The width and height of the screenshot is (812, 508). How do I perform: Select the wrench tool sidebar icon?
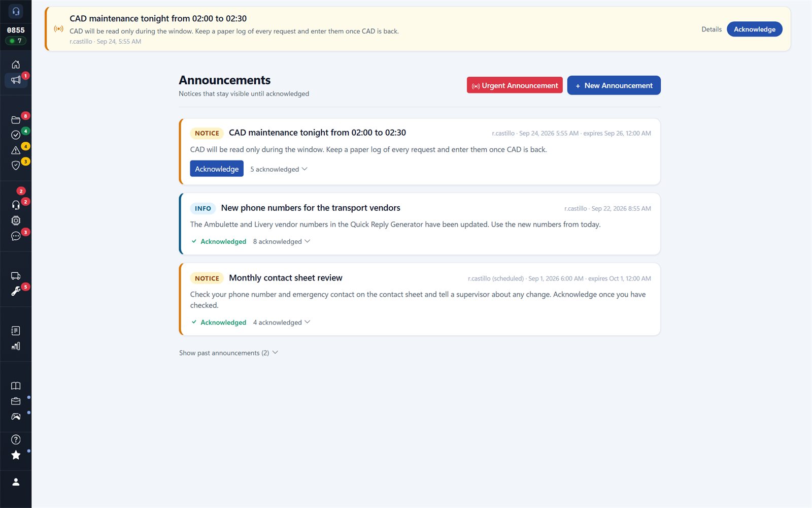16,291
